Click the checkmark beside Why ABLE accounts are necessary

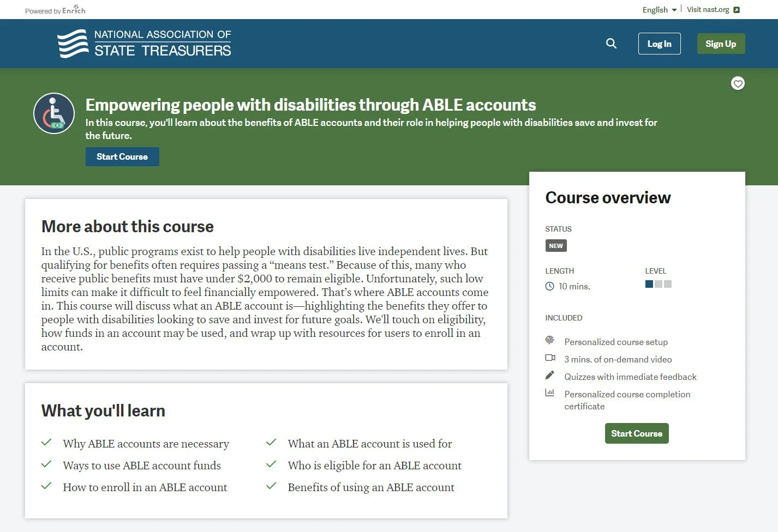[46, 442]
